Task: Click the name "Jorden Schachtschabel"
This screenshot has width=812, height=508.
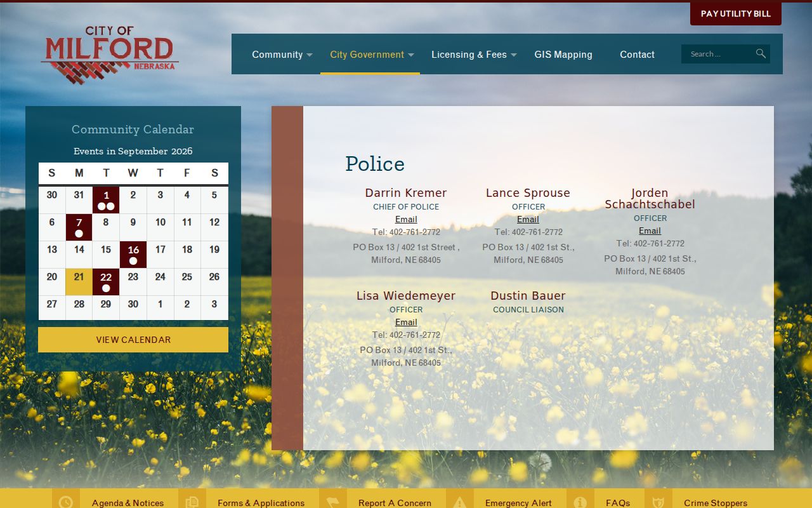Action: click(x=650, y=199)
